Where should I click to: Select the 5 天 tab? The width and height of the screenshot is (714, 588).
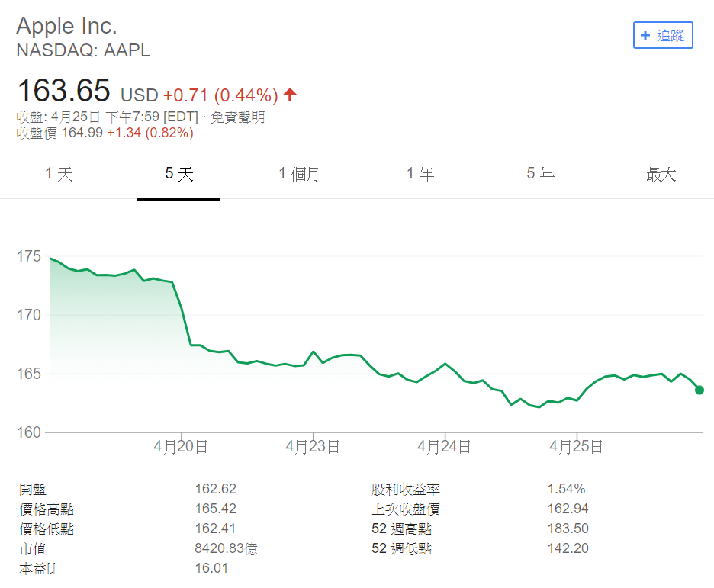pos(179,174)
